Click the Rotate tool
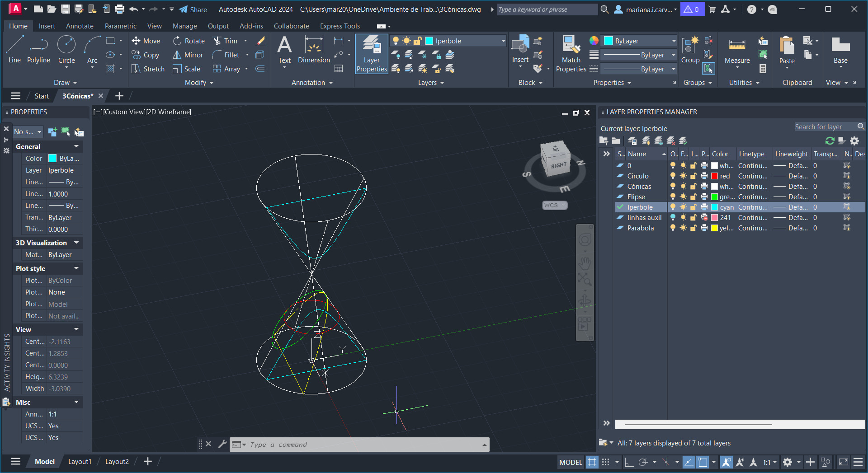Viewport: 868px width, 473px height. click(x=189, y=41)
